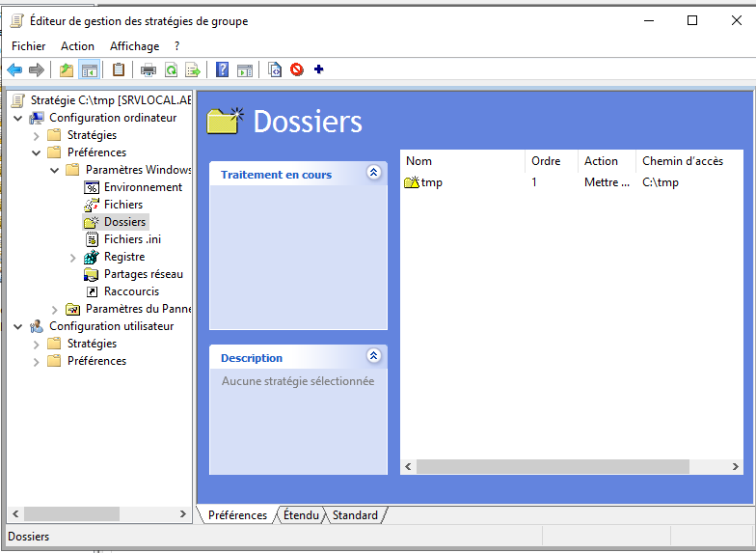Click the Up one level folder icon

click(x=66, y=69)
